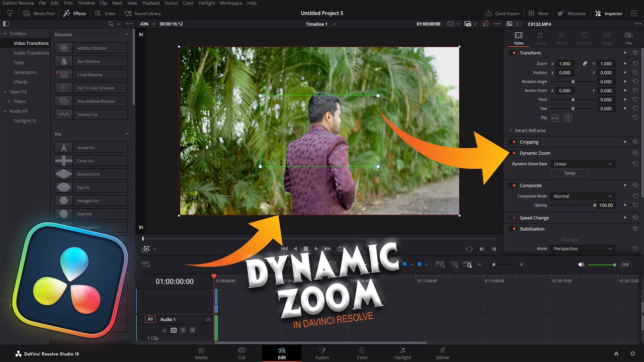Click the Zoom X/Y link icon
Viewport: 644px width, 362px height.
[585, 64]
